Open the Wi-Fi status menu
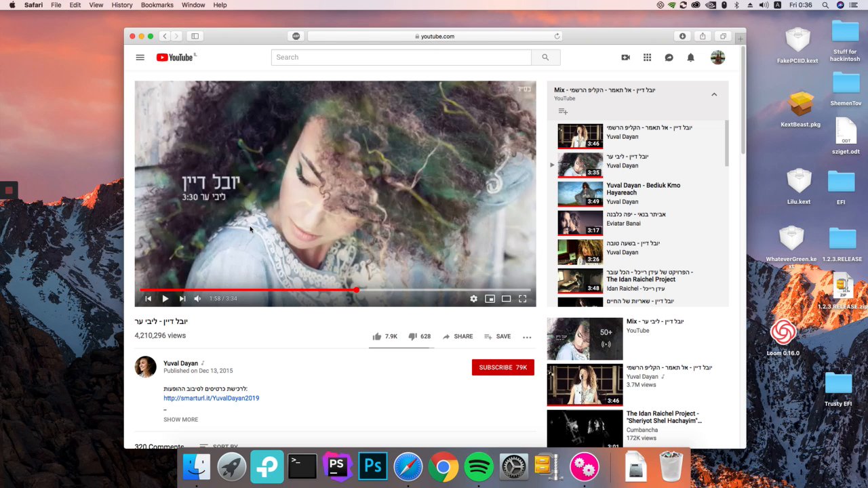The width and height of the screenshot is (868, 488). coord(671,5)
